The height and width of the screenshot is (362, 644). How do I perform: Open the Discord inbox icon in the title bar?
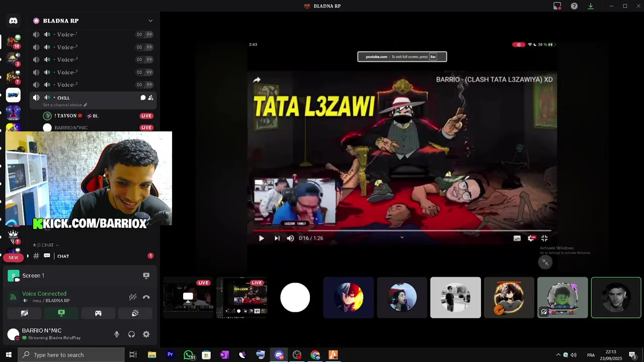pos(557,6)
